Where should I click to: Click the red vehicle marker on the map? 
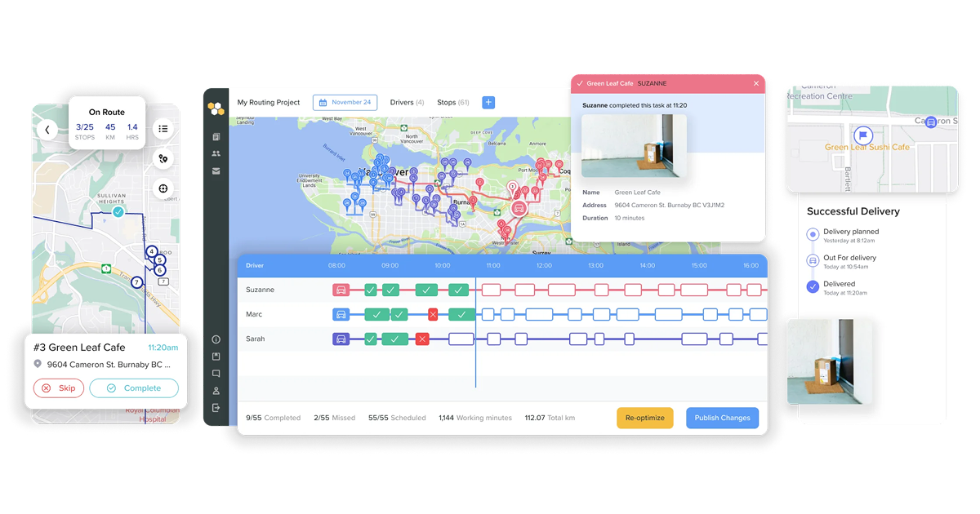coord(518,208)
